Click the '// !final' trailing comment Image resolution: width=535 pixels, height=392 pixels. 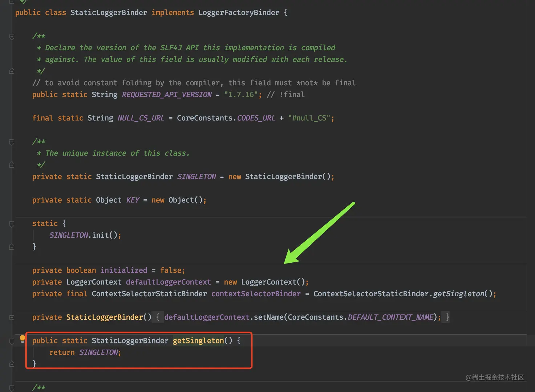point(286,95)
